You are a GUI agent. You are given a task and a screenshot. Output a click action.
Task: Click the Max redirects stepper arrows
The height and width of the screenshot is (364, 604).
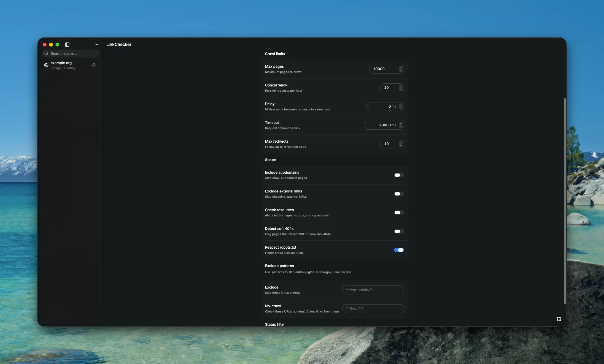pyautogui.click(x=401, y=144)
